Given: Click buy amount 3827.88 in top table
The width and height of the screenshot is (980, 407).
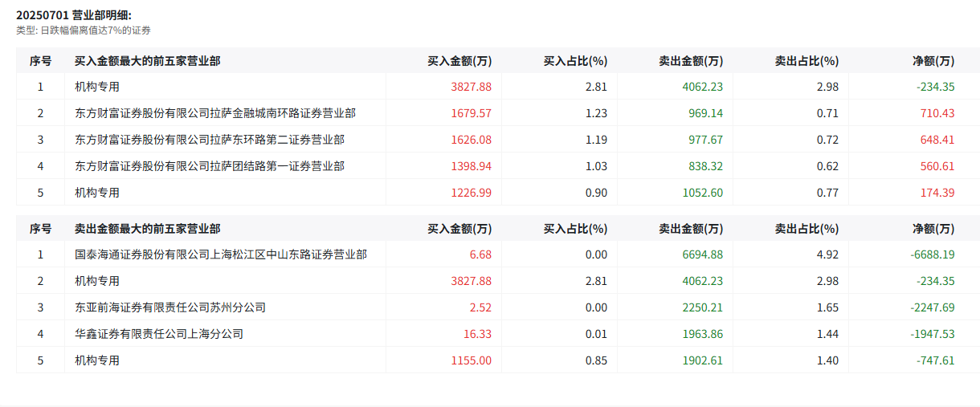Looking at the screenshot, I should click(x=472, y=87).
